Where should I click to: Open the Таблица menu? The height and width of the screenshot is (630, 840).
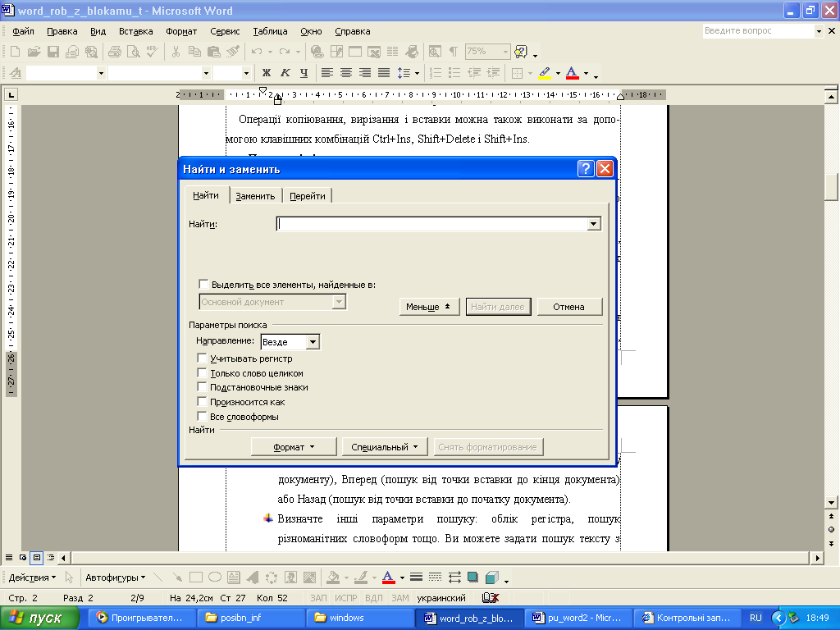pos(270,31)
